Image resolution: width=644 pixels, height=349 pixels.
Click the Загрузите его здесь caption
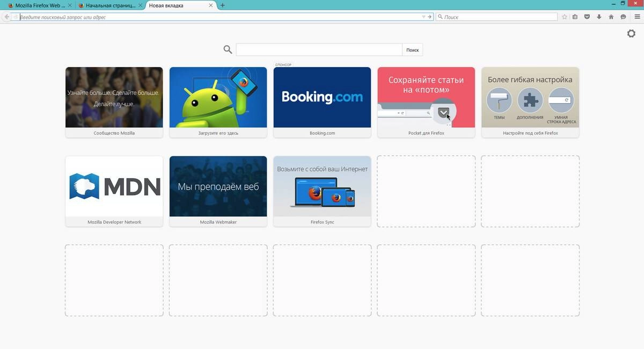coord(218,133)
